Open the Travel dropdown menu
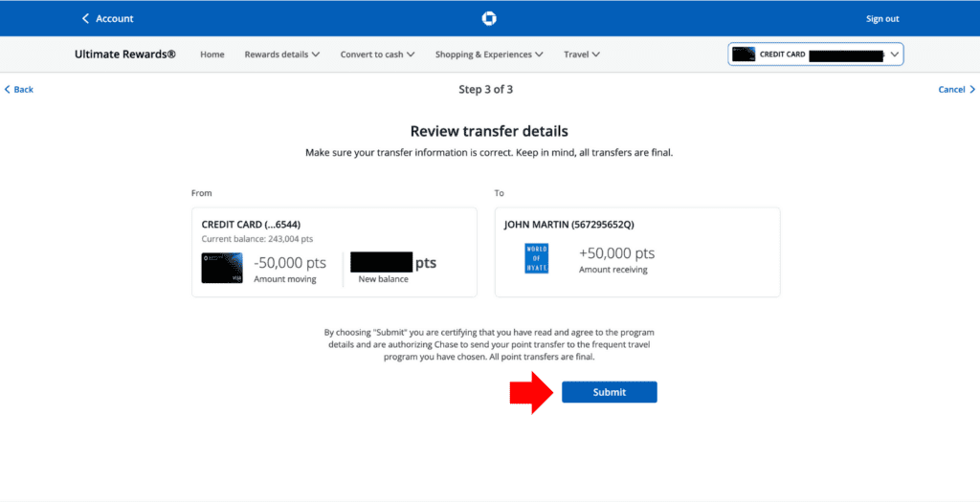980x502 pixels. (582, 55)
